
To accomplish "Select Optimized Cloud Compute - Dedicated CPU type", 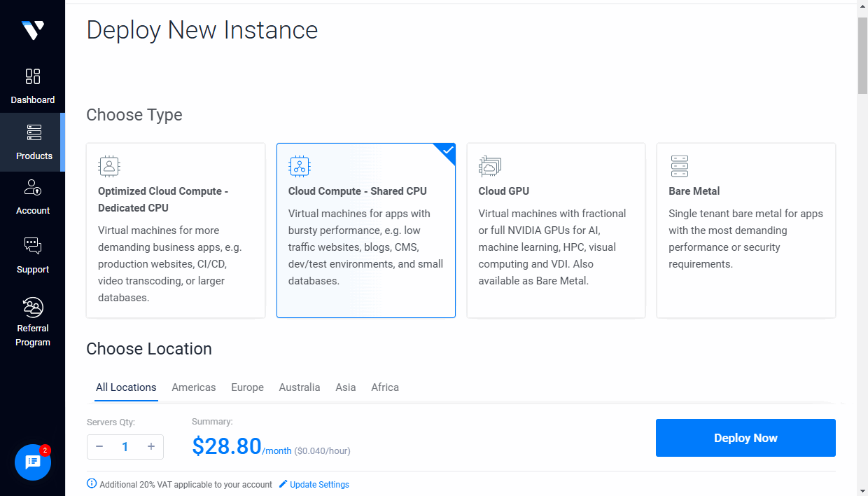I will [176, 230].
